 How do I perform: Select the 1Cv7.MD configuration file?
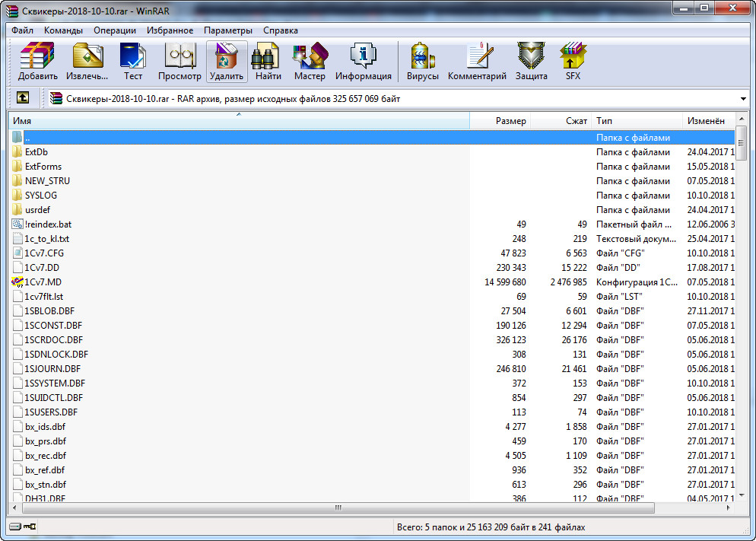pyautogui.click(x=43, y=282)
